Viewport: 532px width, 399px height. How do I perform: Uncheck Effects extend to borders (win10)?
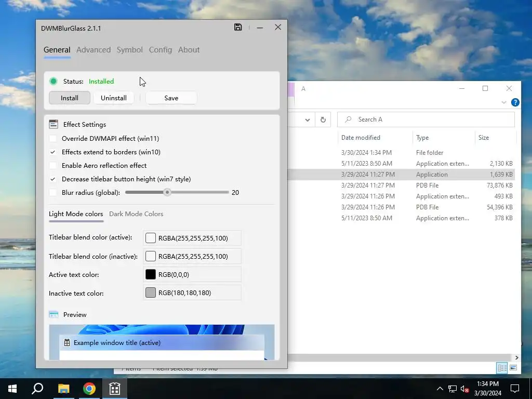click(x=52, y=152)
